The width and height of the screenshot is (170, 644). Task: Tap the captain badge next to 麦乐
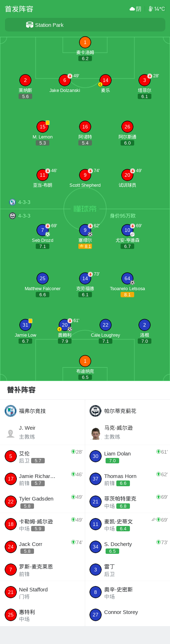tap(100, 84)
